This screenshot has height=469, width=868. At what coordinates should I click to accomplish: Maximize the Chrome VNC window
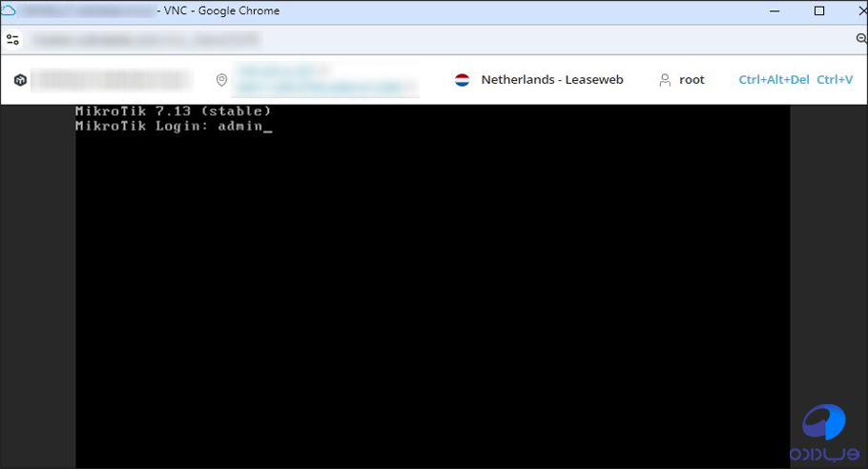click(819, 11)
